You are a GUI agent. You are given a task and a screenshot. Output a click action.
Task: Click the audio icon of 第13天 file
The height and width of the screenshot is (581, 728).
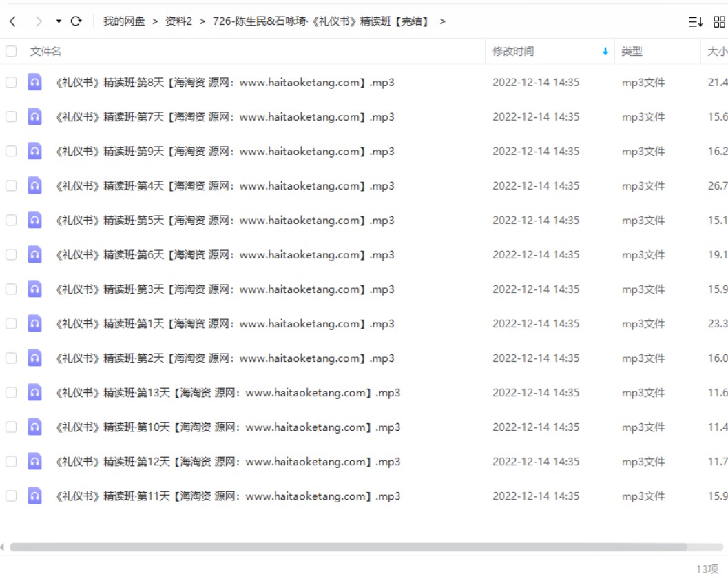click(35, 392)
